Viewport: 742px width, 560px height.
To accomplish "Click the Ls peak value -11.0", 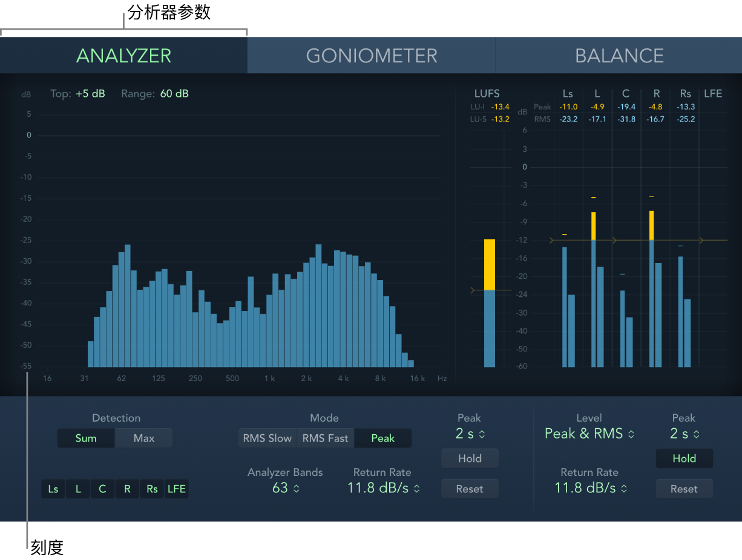I will click(568, 107).
